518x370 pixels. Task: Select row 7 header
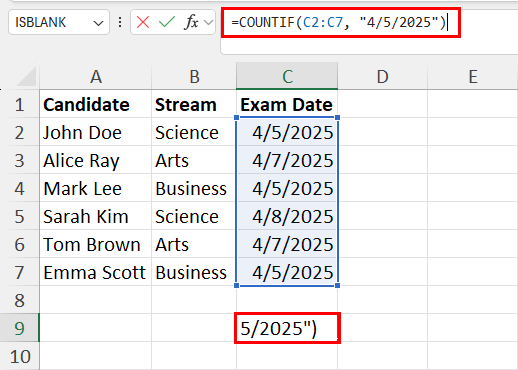(x=19, y=272)
